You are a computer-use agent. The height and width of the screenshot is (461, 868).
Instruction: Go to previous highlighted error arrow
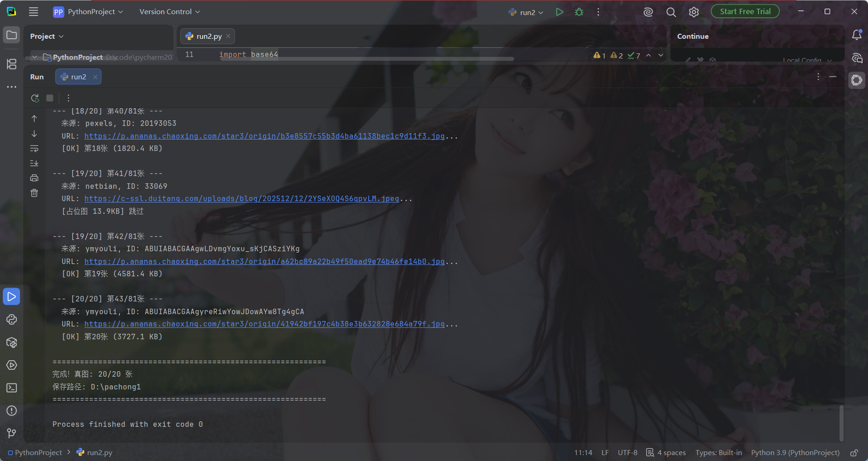pyautogui.click(x=648, y=55)
